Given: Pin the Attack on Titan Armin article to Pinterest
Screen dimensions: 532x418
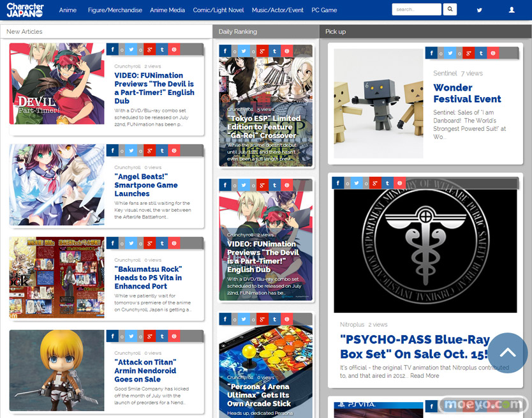Looking at the screenshot, I should pyautogui.click(x=174, y=336).
